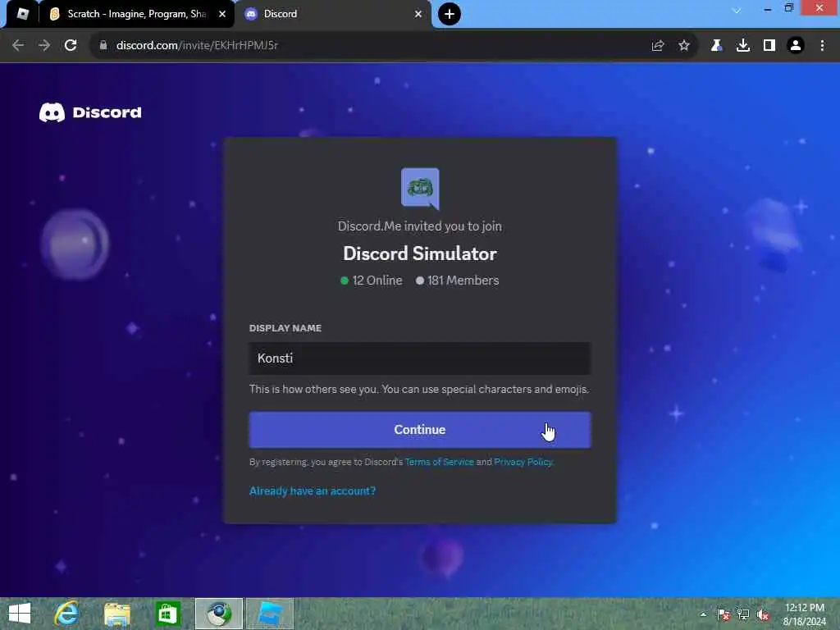The width and height of the screenshot is (840, 630).
Task: Click the site lock icon
Action: pos(103,46)
